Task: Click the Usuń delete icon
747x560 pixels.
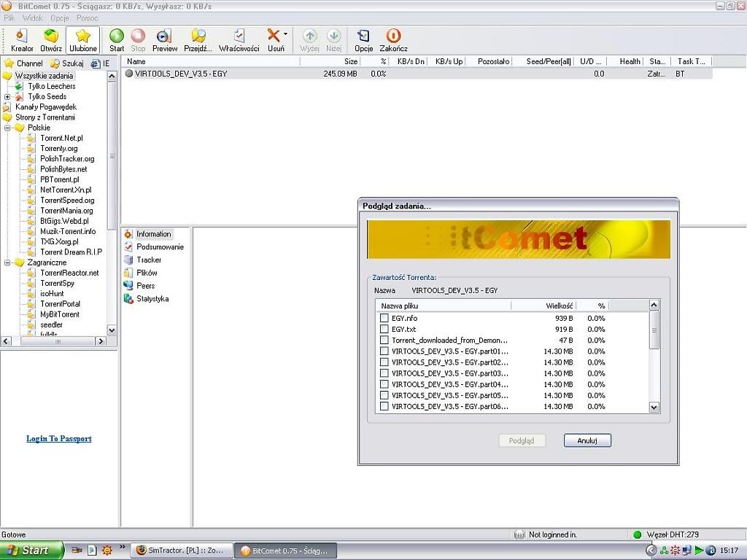Action: click(x=274, y=40)
